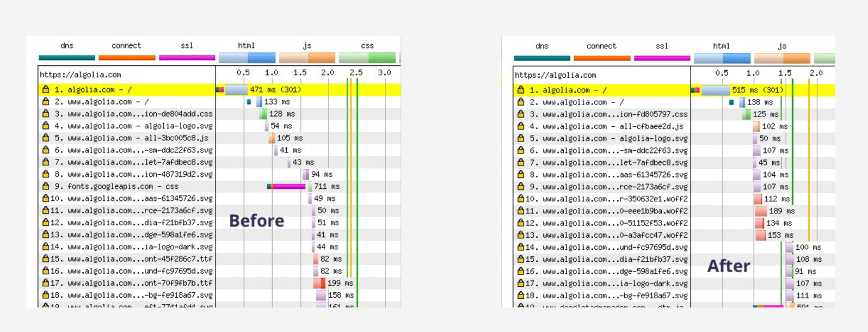Viewport: 868px width, 332px height.
Task: Click the blue html legend swatch in After chart
Action: (722, 58)
